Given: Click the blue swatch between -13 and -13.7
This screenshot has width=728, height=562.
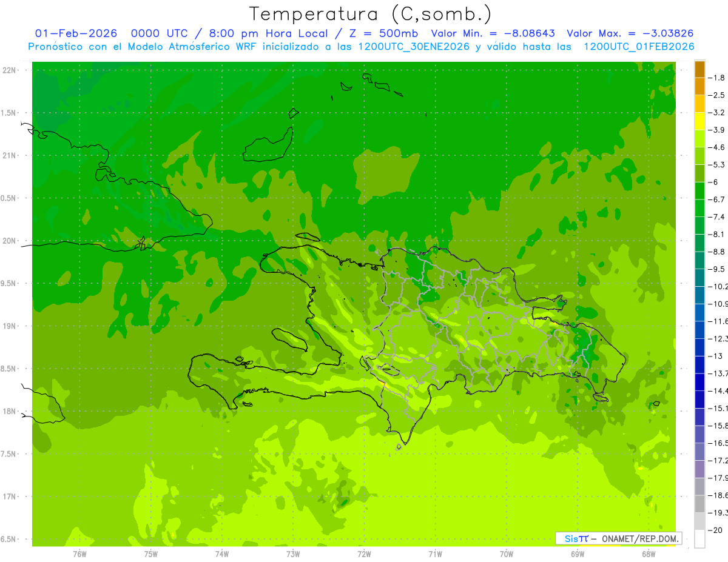Looking at the screenshot, I should tap(699, 365).
